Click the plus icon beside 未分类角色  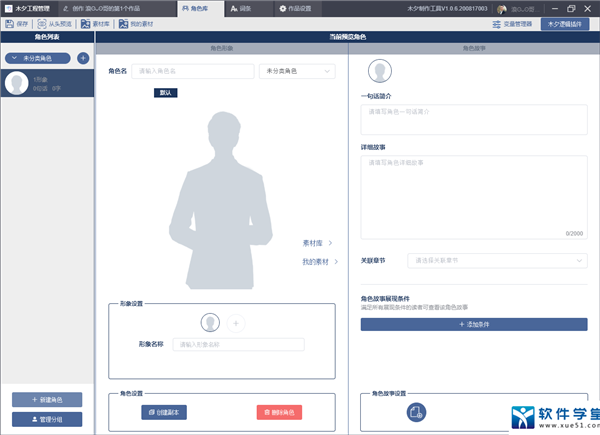(x=83, y=58)
